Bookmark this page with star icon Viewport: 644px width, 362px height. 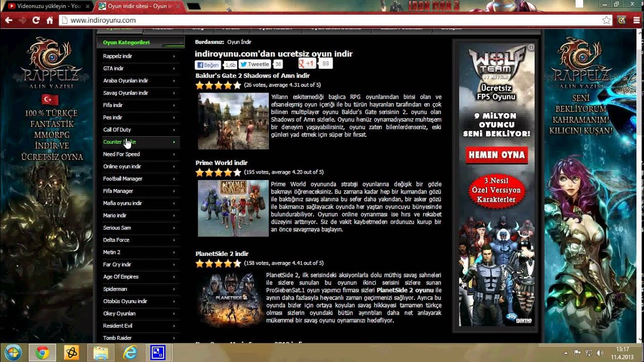pos(606,20)
